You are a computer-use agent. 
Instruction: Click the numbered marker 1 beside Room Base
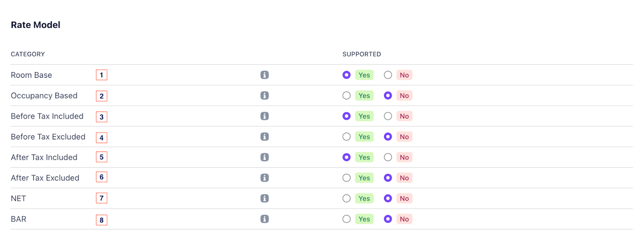[101, 75]
